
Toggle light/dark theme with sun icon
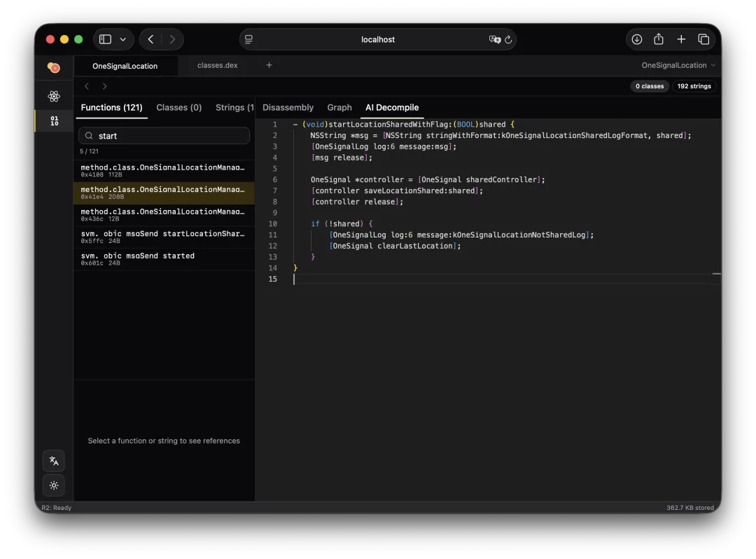click(x=54, y=485)
